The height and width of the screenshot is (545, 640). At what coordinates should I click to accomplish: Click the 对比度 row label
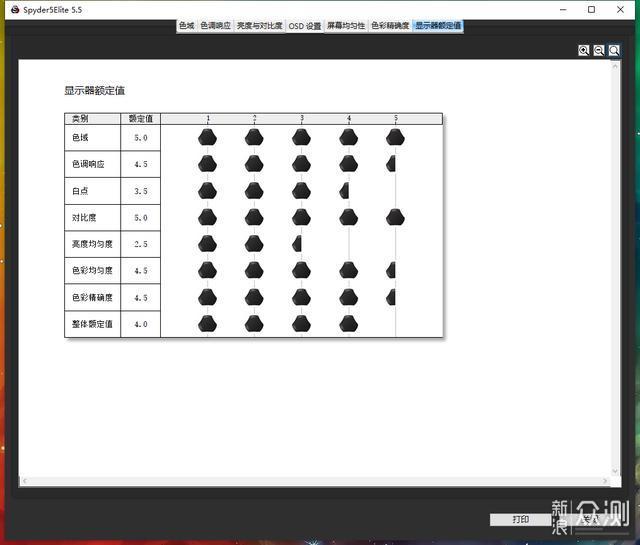(x=84, y=218)
